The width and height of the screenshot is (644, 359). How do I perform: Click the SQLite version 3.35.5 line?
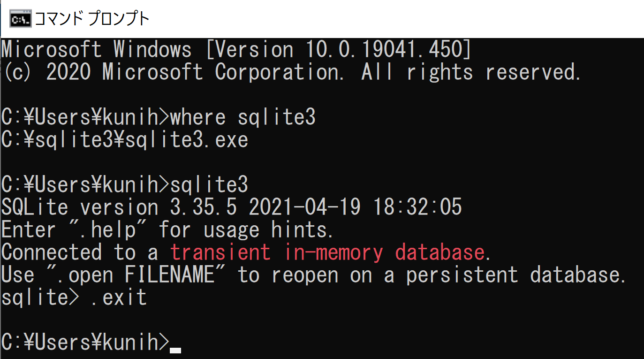[232, 208]
